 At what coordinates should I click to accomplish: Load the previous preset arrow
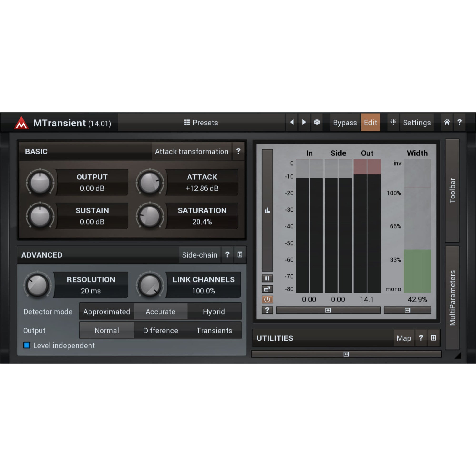pos(292,122)
